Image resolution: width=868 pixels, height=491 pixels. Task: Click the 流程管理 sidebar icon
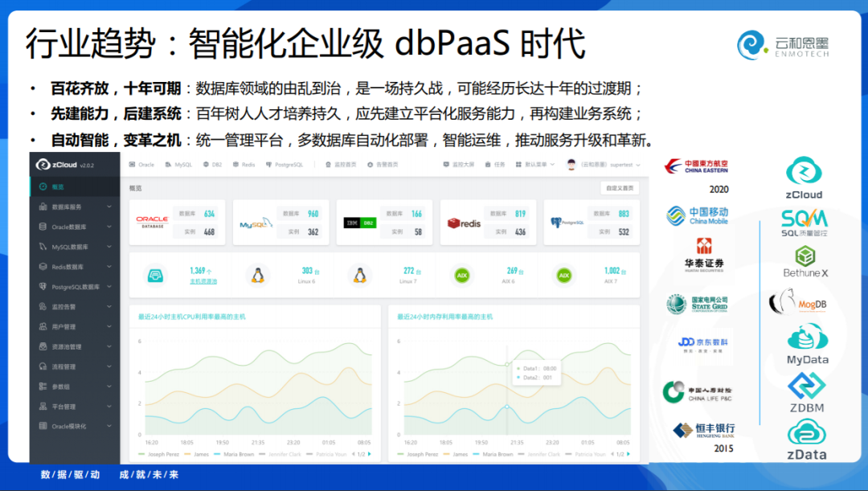click(43, 366)
